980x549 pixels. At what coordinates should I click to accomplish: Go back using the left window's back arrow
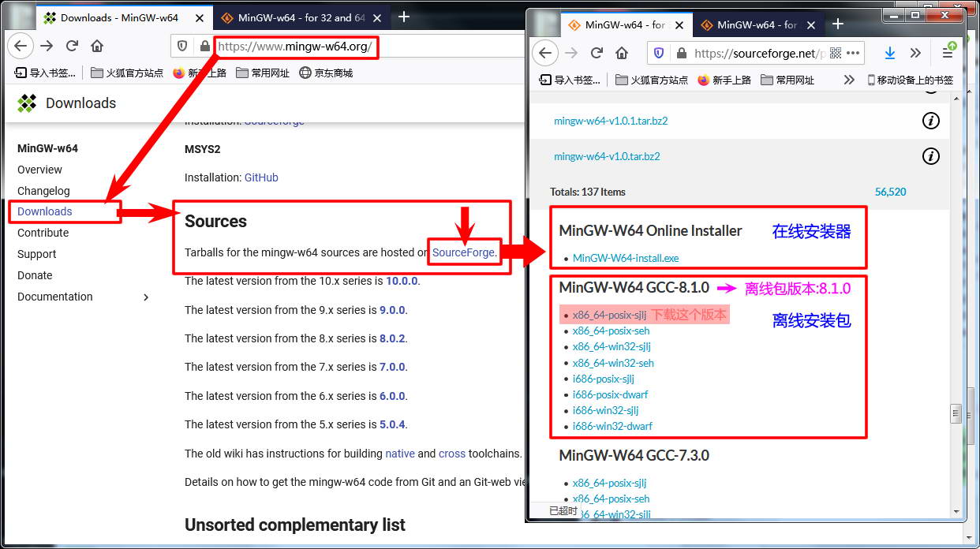tap(21, 46)
